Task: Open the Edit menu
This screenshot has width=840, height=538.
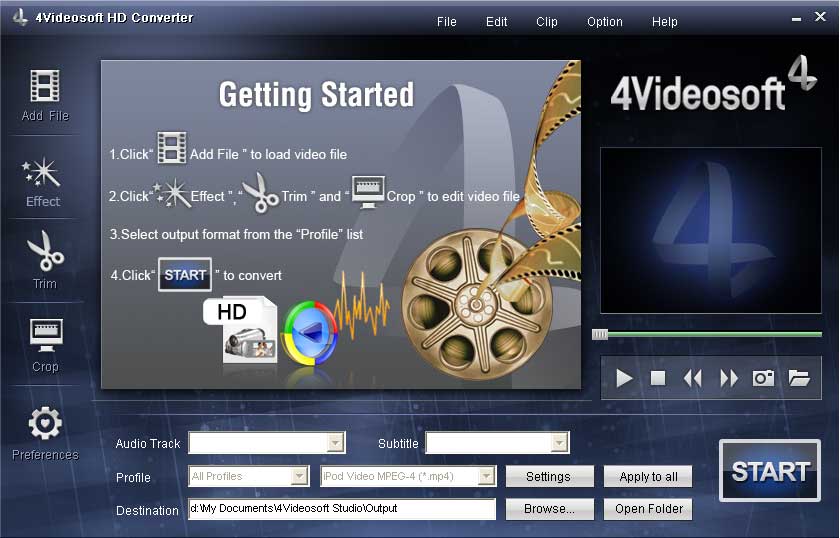Action: point(496,21)
